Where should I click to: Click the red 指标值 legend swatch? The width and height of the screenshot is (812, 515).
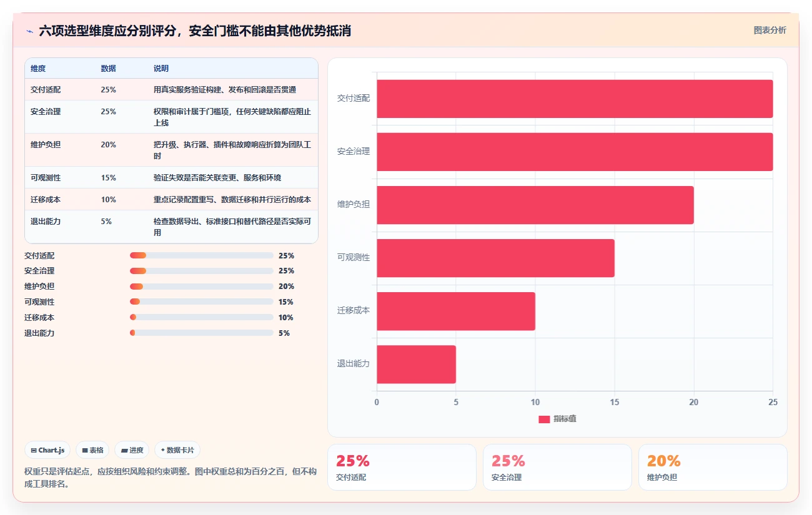tap(544, 419)
